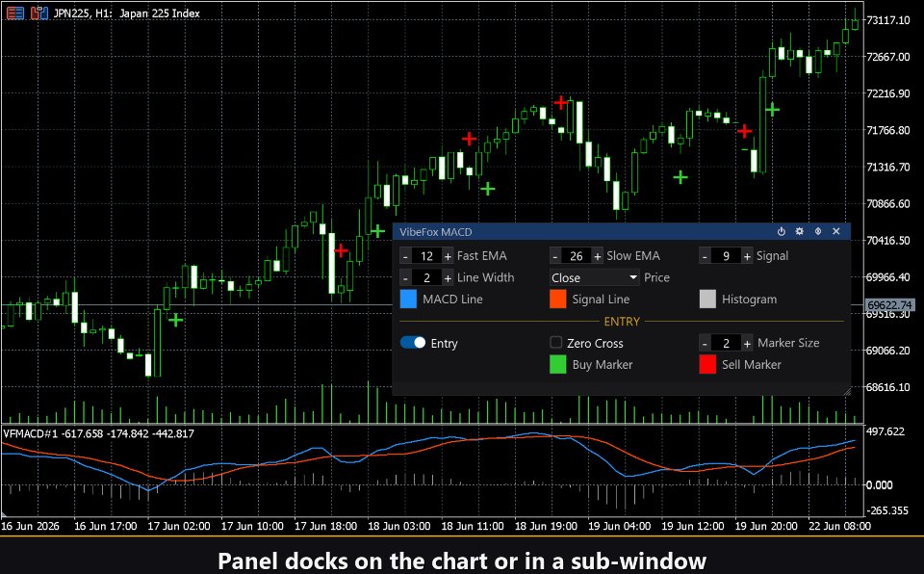Change the orange Signal Line color swatch
This screenshot has height=574, width=924.
pos(557,300)
